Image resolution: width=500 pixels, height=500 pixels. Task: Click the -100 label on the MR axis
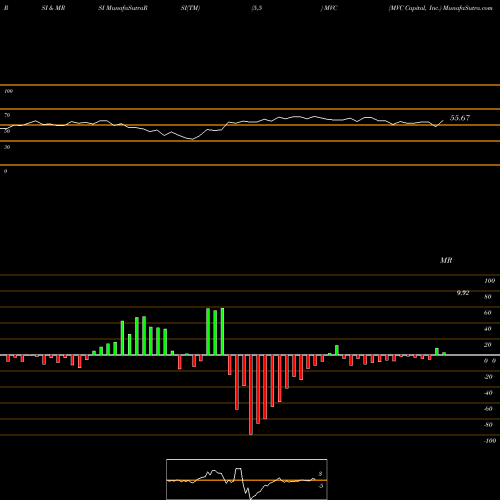(490, 441)
